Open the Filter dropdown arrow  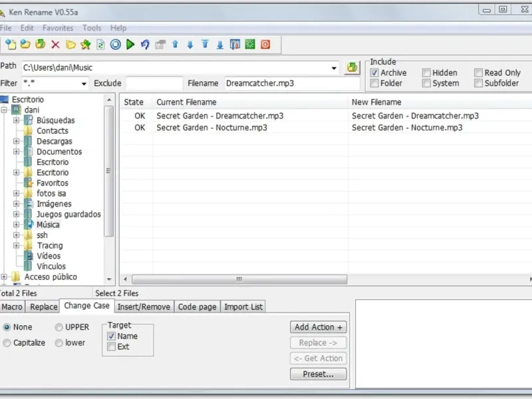click(x=84, y=84)
